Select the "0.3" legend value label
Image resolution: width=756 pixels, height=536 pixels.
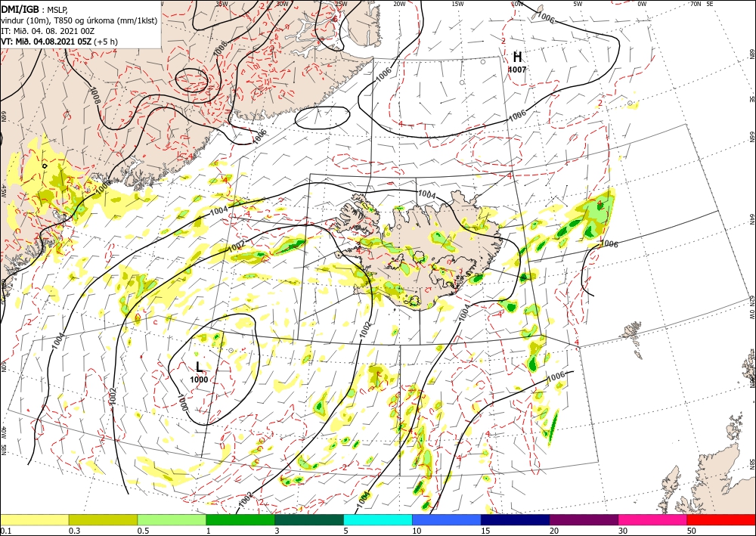pos(74,531)
